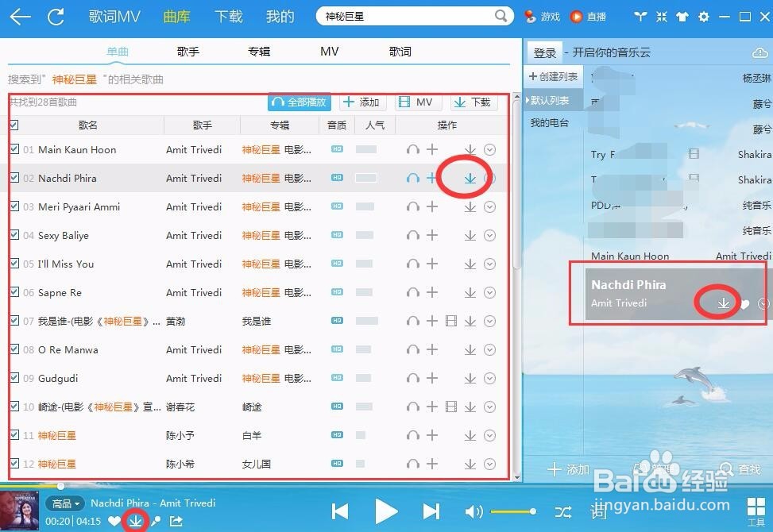Expand more options for O Re Manwa
This screenshot has height=532, width=773.
(489, 349)
